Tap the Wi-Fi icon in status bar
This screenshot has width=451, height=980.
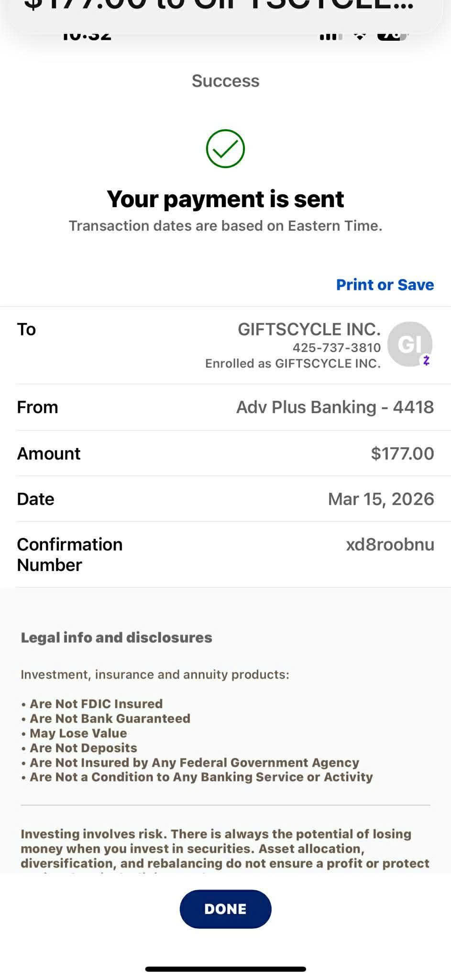(x=360, y=36)
